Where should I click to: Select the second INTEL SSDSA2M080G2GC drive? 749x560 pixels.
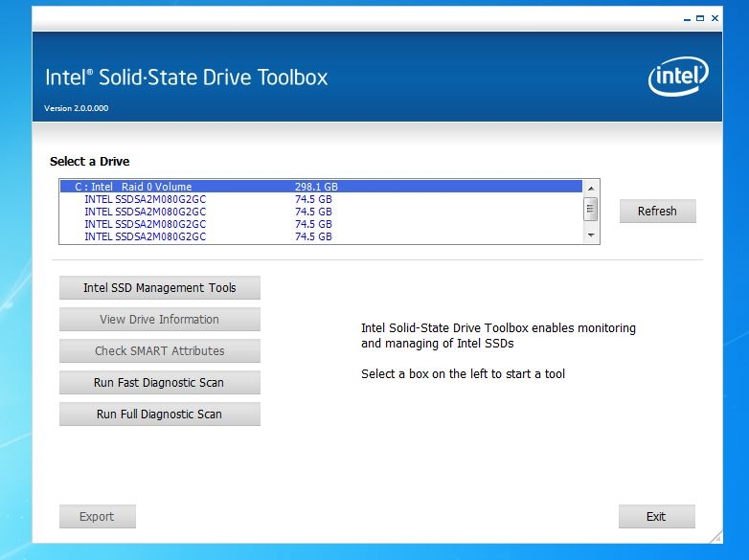145,212
